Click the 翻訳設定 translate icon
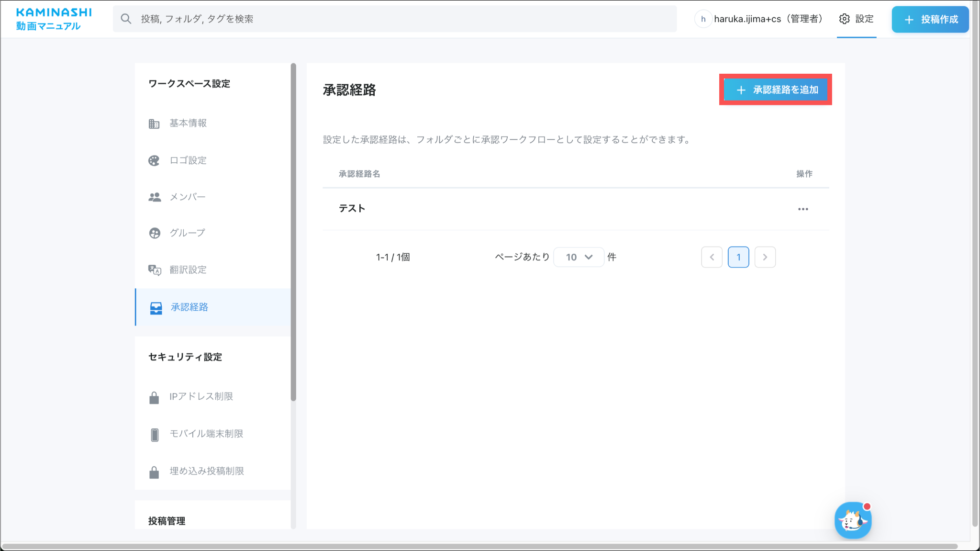This screenshot has width=980, height=551. [x=154, y=270]
